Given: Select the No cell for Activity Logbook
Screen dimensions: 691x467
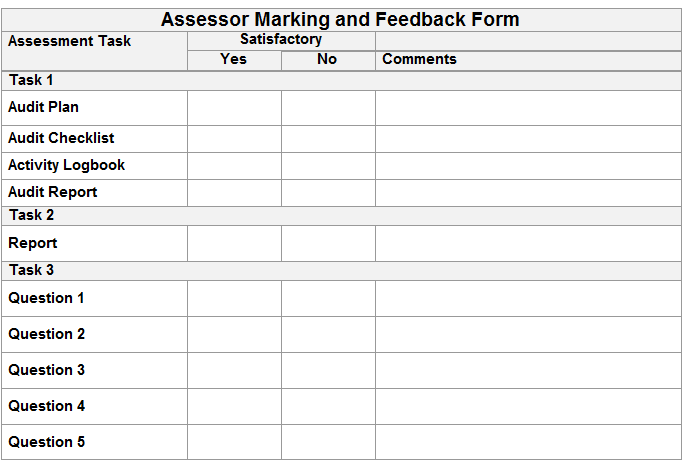Looking at the screenshot, I should 328,166.
